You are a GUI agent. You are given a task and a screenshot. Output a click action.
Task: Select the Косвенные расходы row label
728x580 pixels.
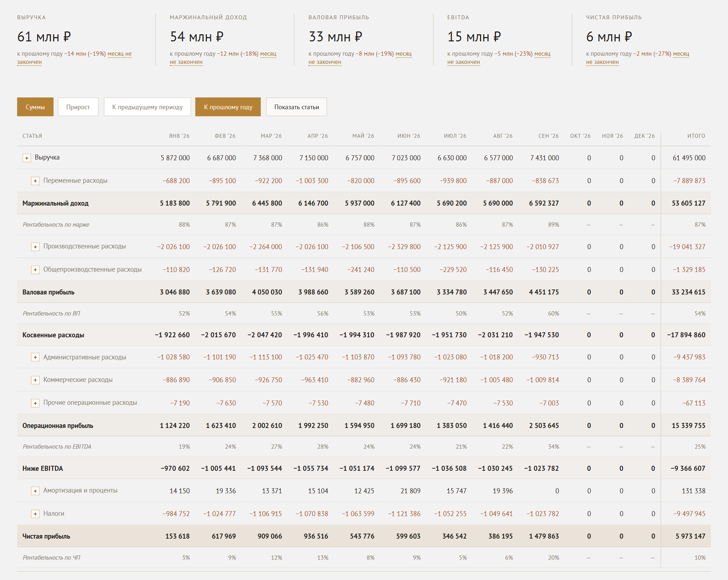53,335
